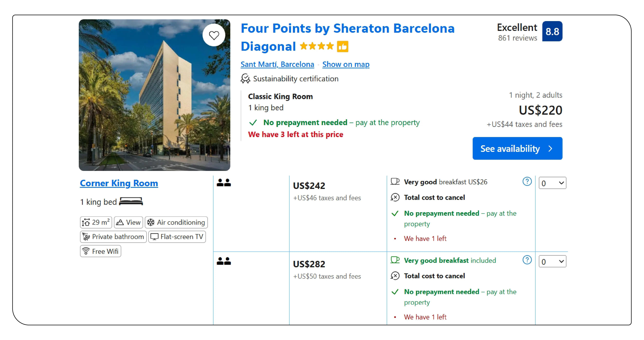
Task: Open room quantity dropdown for US$282 rate
Action: [552, 261]
